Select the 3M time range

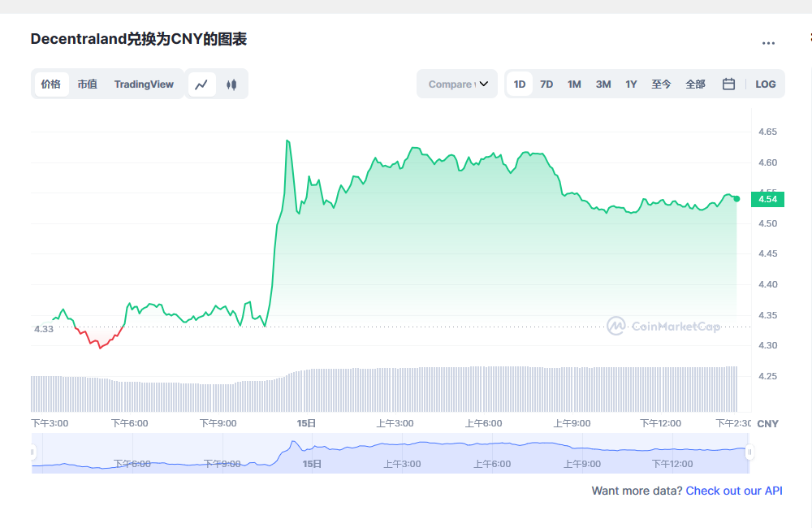click(x=603, y=84)
